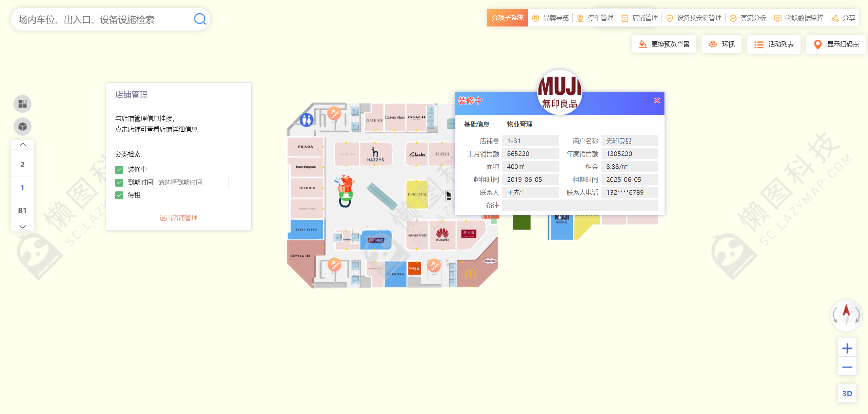This screenshot has width=868, height=414.
Task: Click the restroom icon on the map
Action: [x=307, y=120]
